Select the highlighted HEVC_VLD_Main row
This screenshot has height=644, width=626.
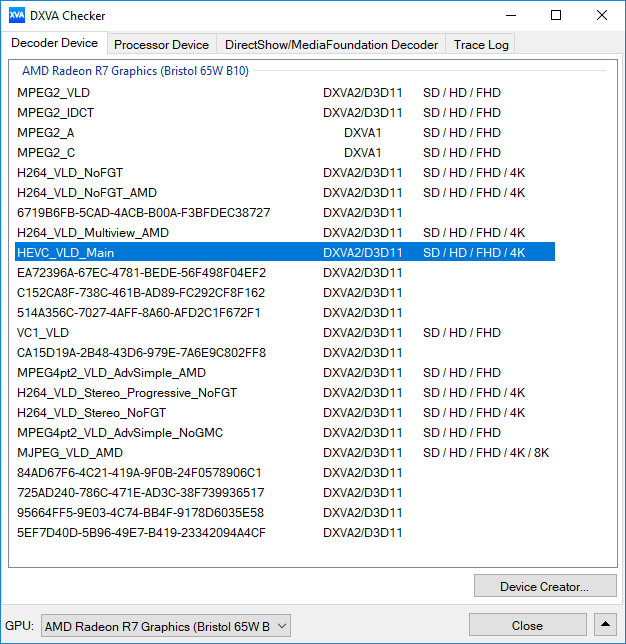[285, 252]
